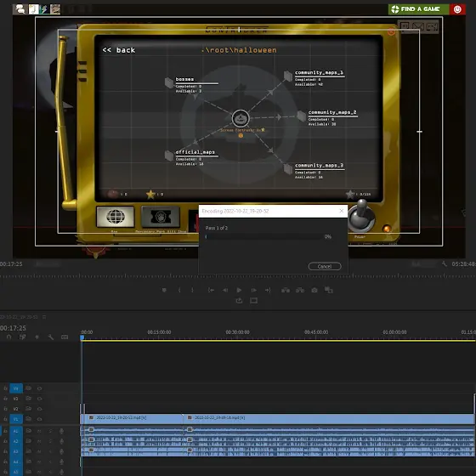This screenshot has width=476, height=476.
Task: Click the Lift button
Action: (286, 290)
